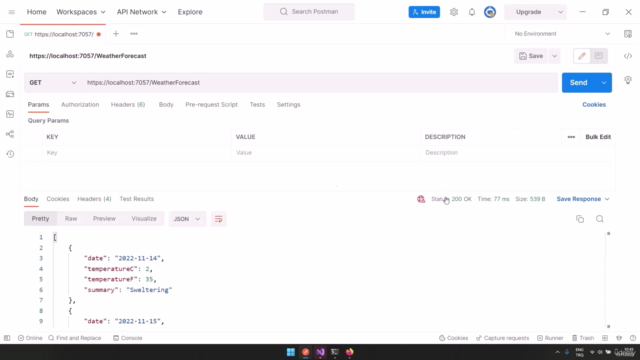Open Collections in the sidebar
The width and height of the screenshot is (640, 360).
pos(10,34)
